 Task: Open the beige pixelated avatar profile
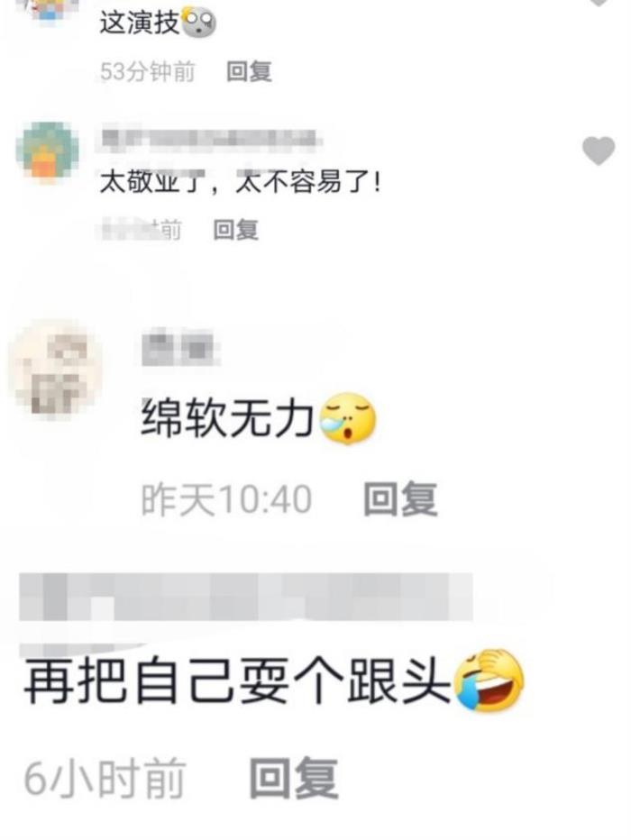click(56, 370)
